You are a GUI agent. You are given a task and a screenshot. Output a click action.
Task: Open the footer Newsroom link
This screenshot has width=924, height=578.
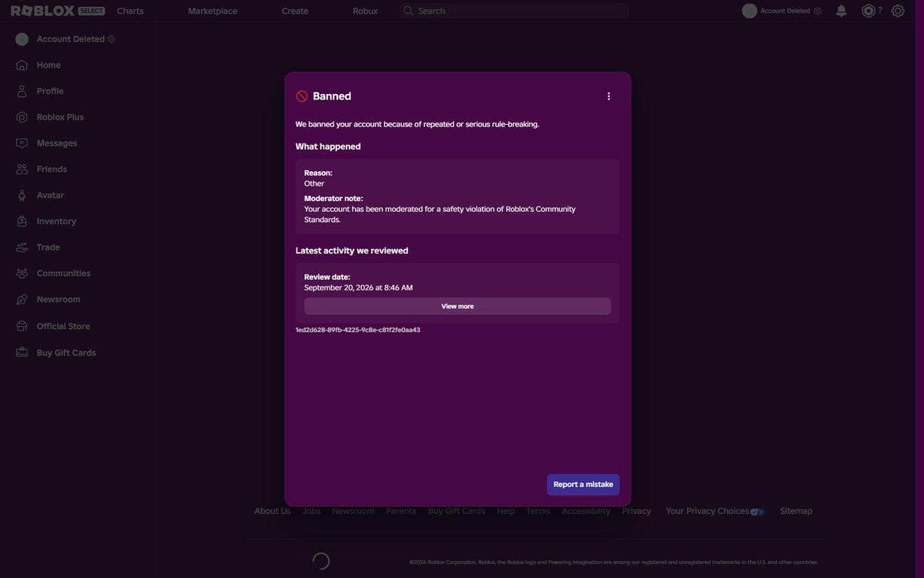click(353, 511)
